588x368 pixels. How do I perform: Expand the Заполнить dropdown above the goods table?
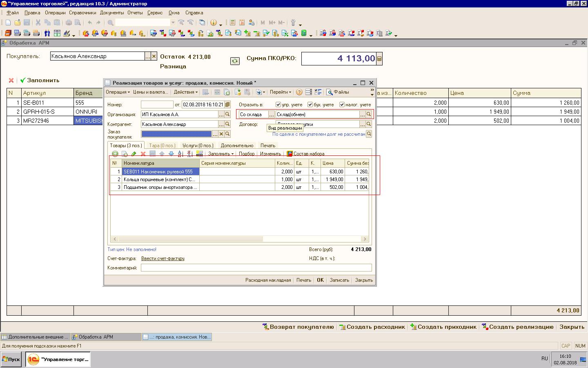click(x=220, y=154)
